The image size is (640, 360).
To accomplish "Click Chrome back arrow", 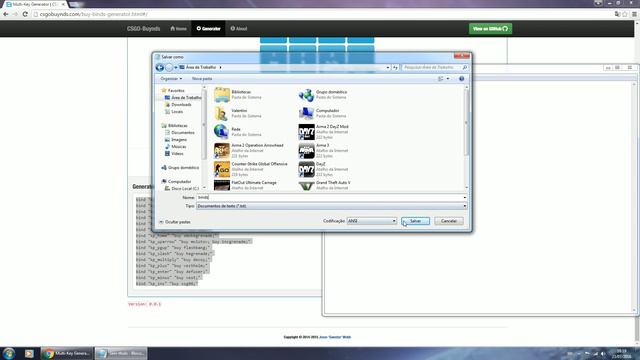I will point(5,14).
